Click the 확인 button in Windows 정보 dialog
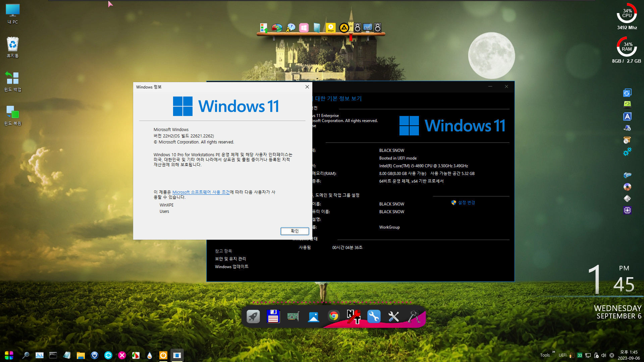 [x=294, y=231]
